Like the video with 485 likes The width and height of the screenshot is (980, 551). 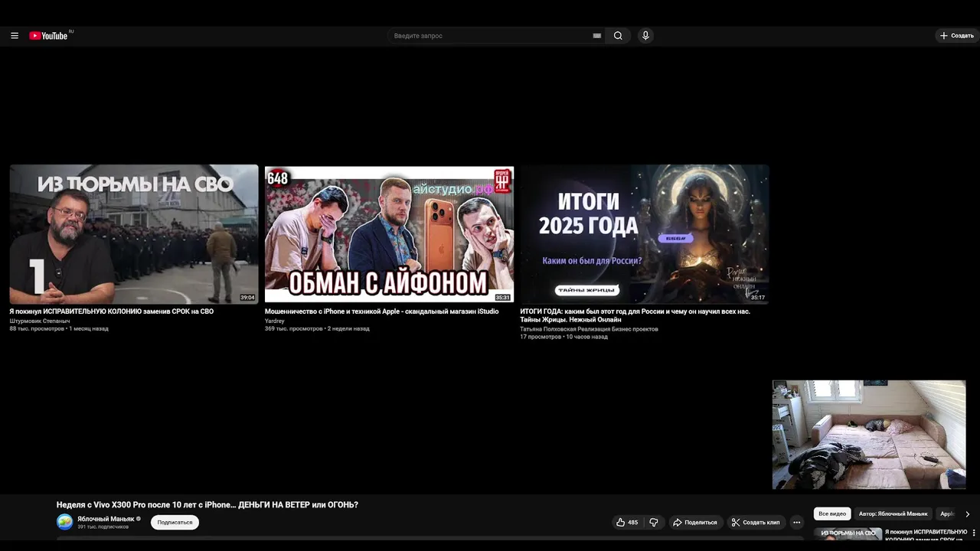point(627,522)
